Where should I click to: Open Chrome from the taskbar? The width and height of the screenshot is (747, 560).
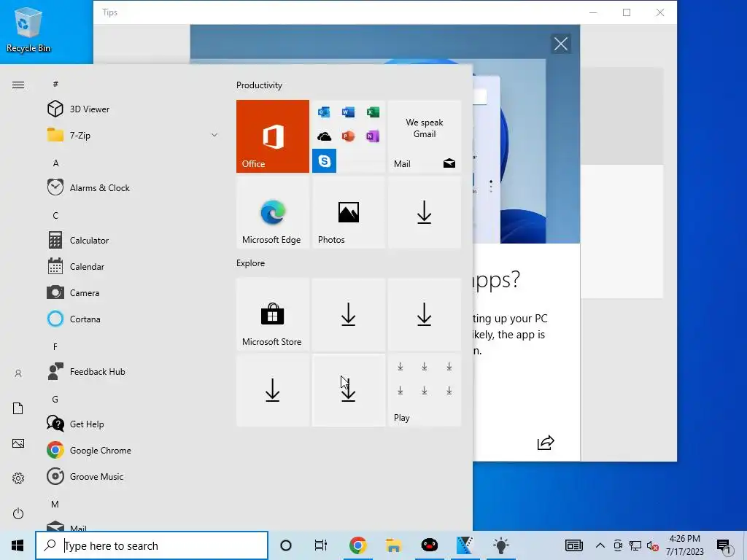pos(357,545)
